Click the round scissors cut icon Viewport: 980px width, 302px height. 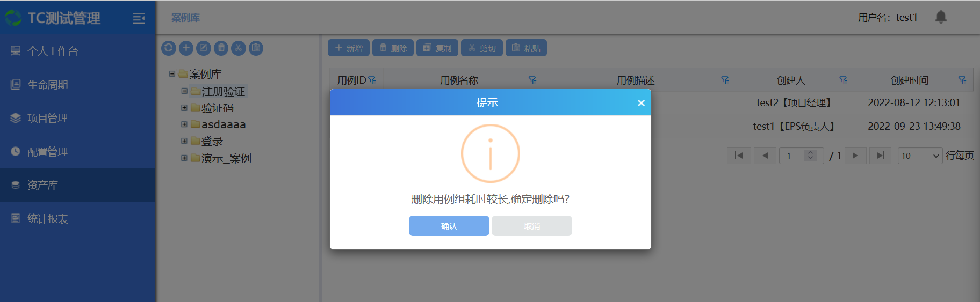click(239, 48)
